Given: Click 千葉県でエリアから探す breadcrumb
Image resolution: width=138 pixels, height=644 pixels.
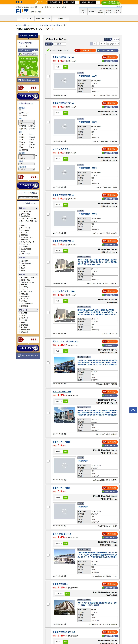Looking at the screenshot, I should (52, 25).
